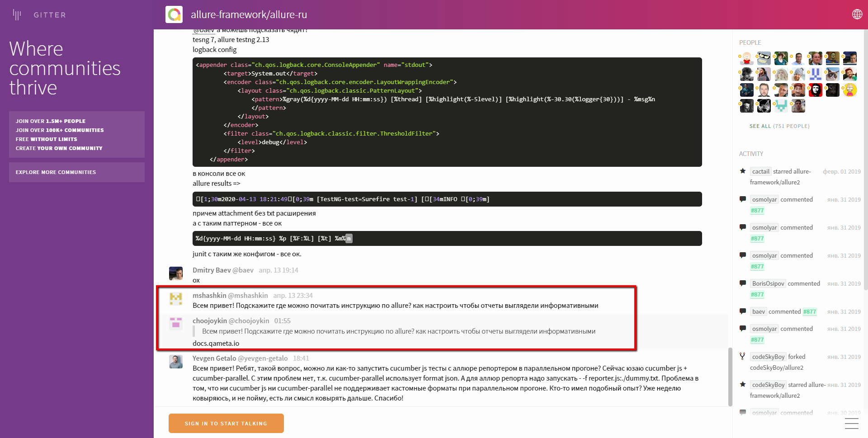The height and width of the screenshot is (438, 868).
Task: Open the 01:55 timestamp of choojoykin's message
Action: coord(283,321)
